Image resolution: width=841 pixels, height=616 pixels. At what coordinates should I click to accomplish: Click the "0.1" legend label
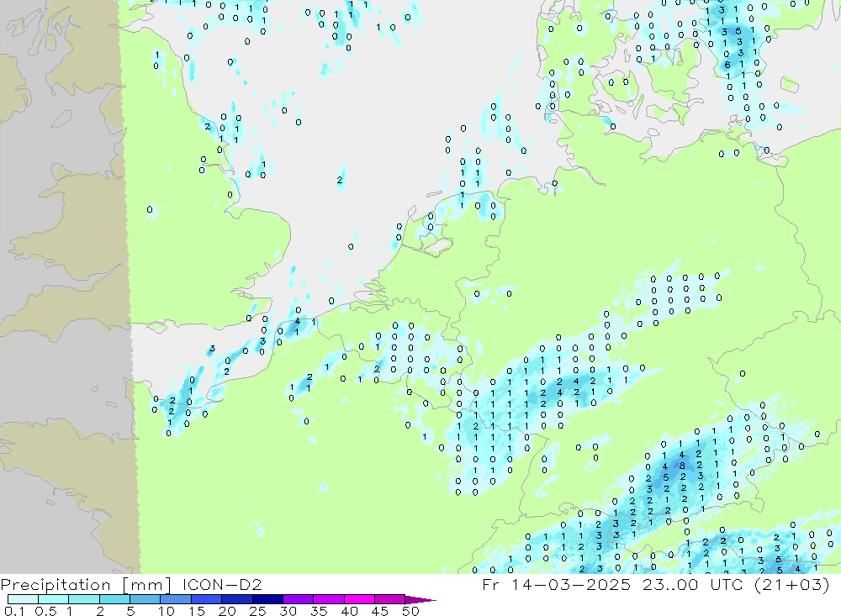(14, 611)
